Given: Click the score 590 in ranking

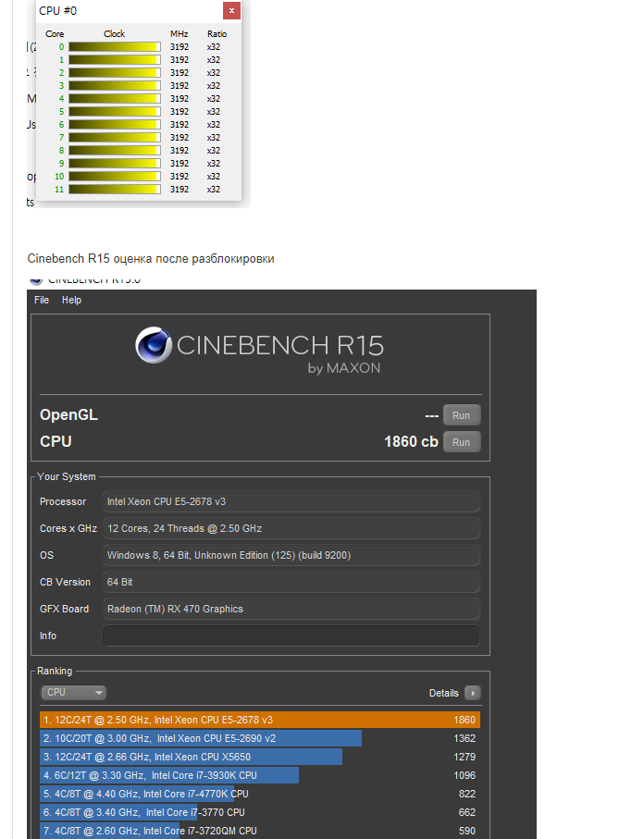Looking at the screenshot, I should point(466,831).
